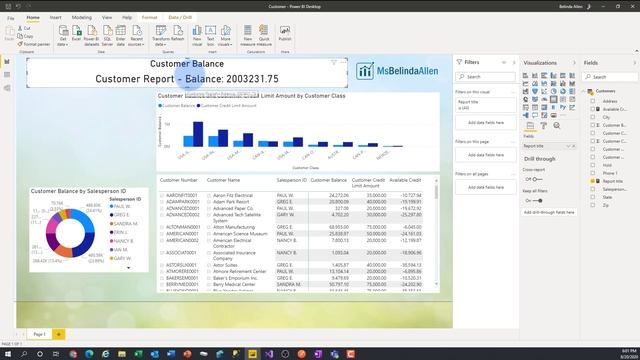
Task: Collapse the Visualizations pane with chevron
Action: (574, 63)
